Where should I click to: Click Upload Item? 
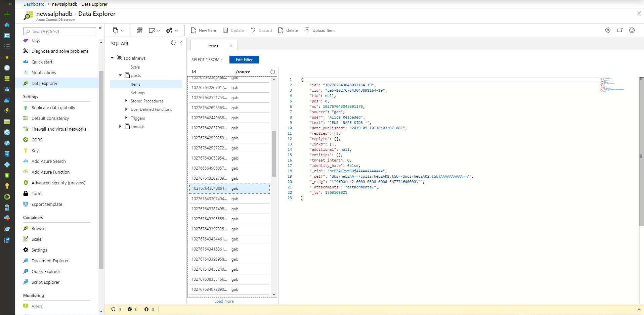point(319,30)
